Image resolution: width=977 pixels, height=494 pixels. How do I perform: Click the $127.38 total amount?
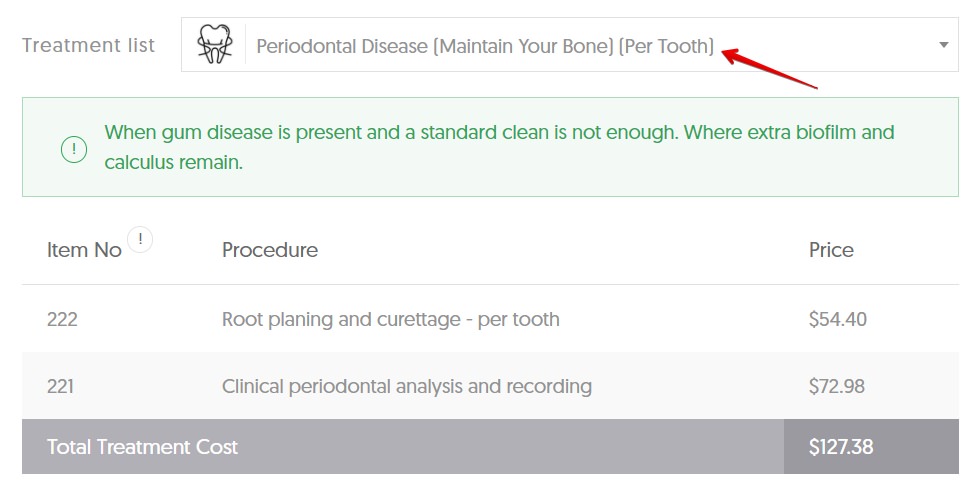click(841, 447)
